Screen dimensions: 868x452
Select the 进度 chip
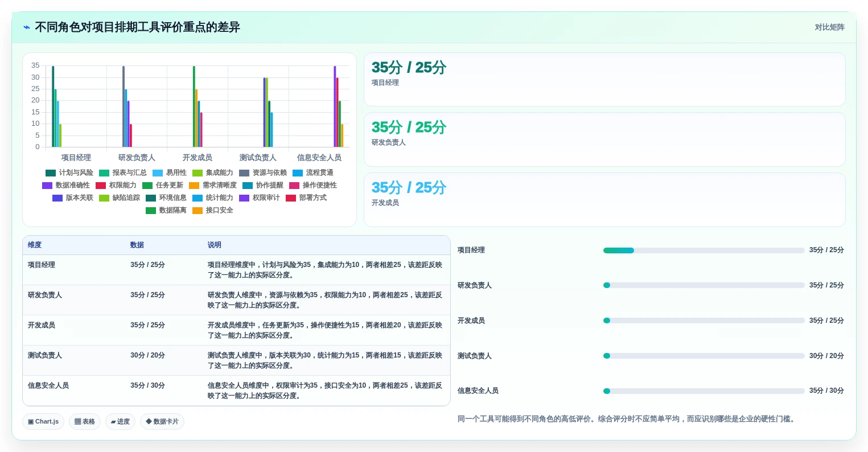point(120,422)
